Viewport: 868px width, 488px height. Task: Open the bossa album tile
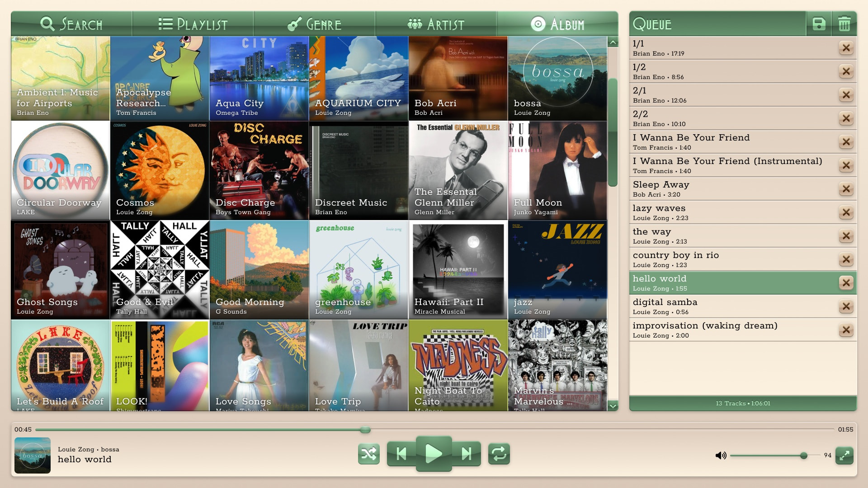coord(558,79)
